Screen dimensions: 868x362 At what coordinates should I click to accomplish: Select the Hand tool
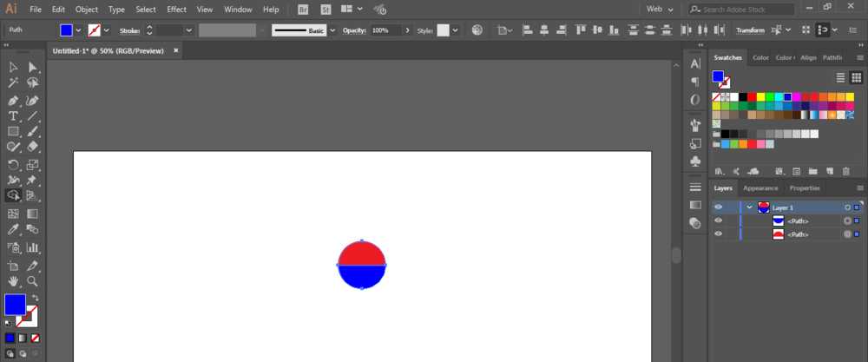coord(13,281)
